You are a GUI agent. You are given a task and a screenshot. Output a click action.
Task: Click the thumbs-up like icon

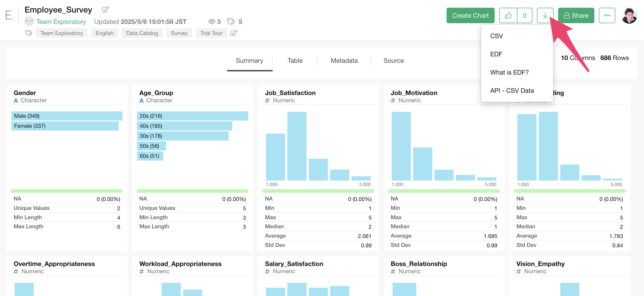click(508, 15)
